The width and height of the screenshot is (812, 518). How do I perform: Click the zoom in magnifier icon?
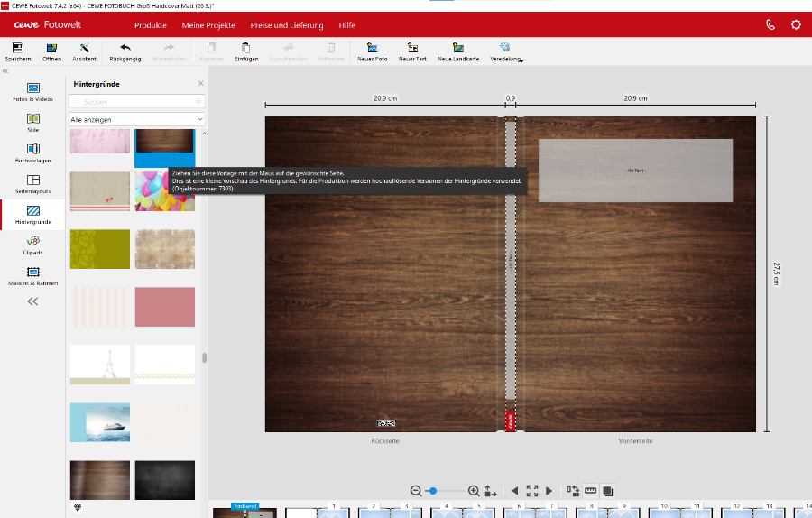tap(474, 491)
